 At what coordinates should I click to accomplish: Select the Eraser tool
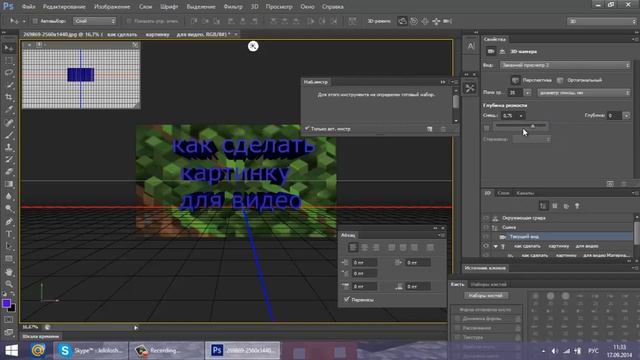coord(9,171)
